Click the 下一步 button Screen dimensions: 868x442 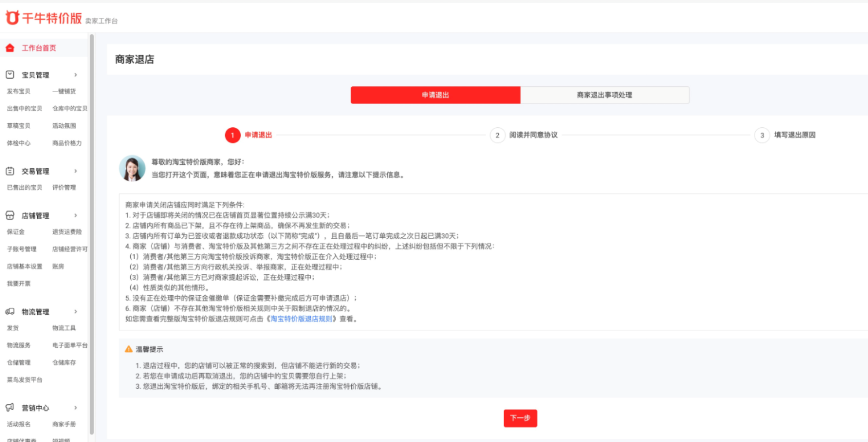tap(520, 418)
